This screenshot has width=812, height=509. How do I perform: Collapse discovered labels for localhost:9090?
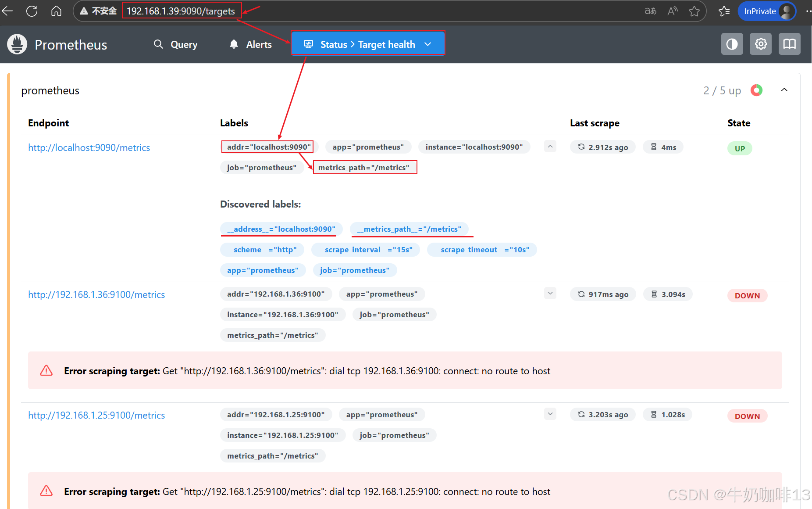tap(550, 147)
